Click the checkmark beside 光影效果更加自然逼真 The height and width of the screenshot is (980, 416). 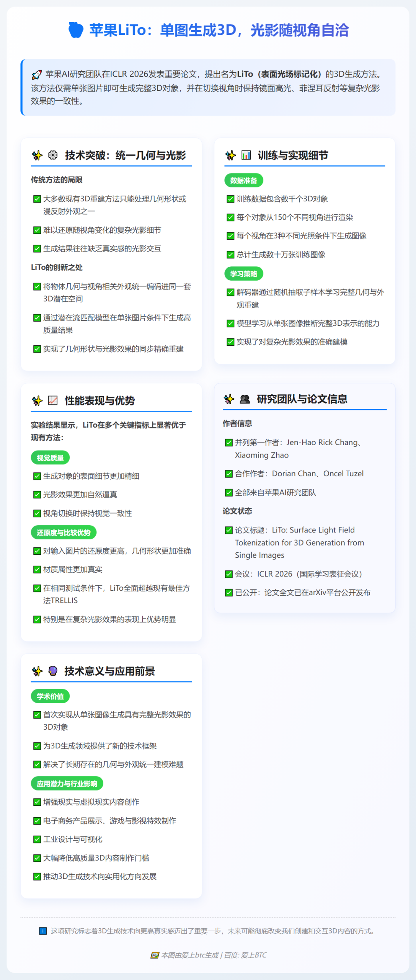click(37, 495)
